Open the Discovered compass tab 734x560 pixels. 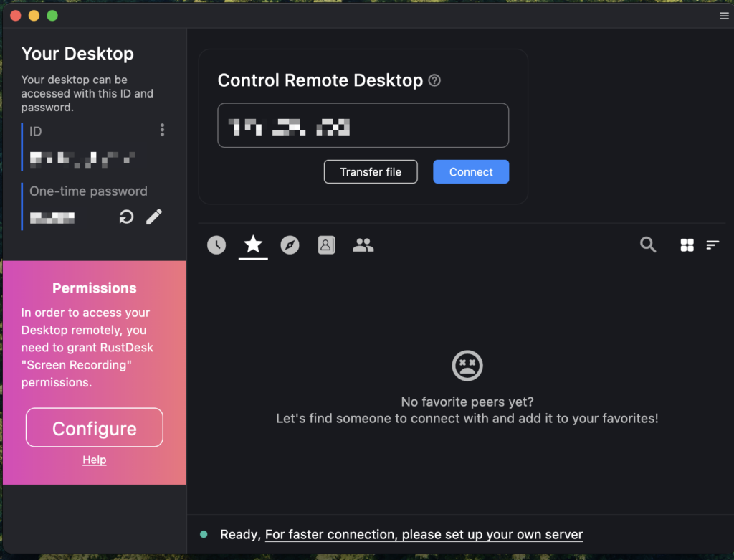point(290,245)
